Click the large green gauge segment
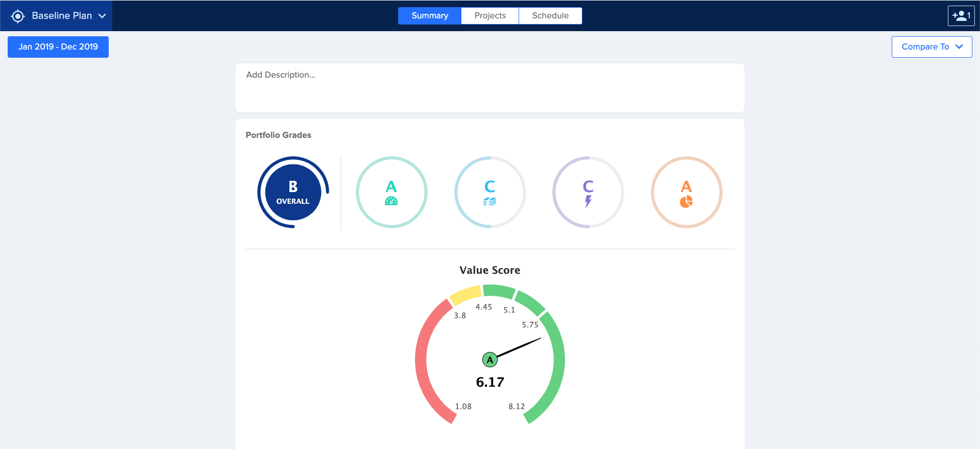980x449 pixels. tap(558, 360)
